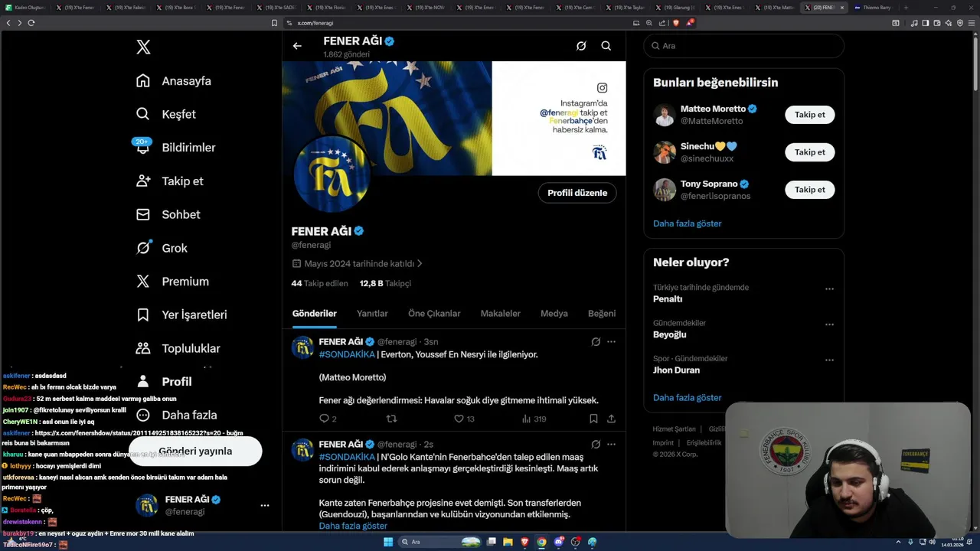980x551 pixels.
Task: Reload page in browser toolbar
Action: click(x=31, y=23)
